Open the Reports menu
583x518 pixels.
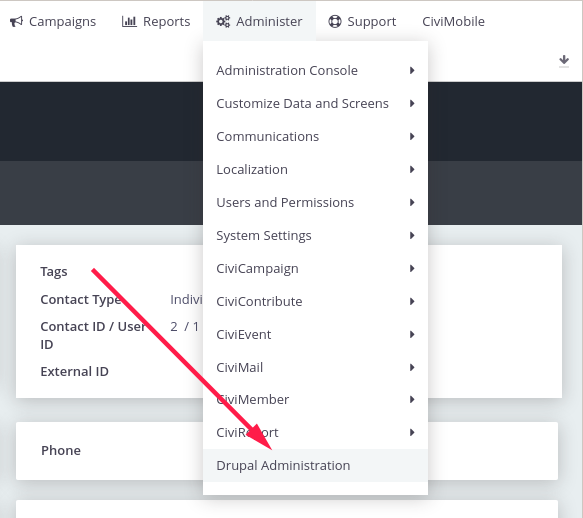click(156, 22)
